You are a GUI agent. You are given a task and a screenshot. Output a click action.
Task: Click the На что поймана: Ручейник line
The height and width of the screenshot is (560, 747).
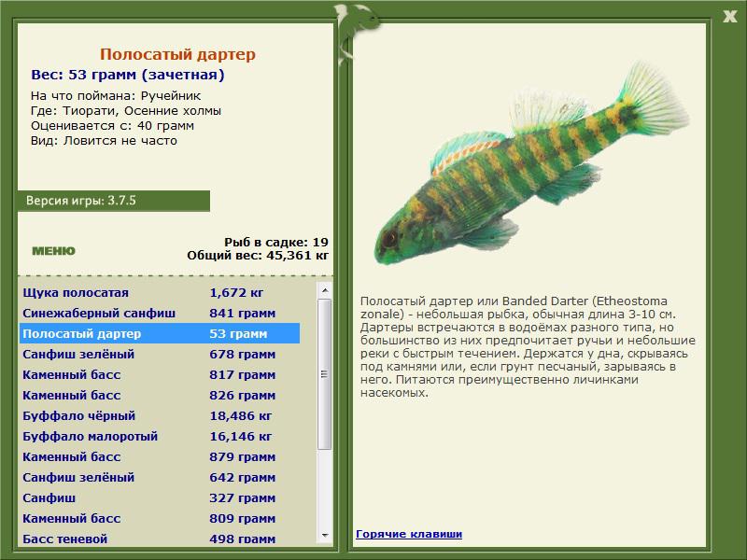pyautogui.click(x=116, y=96)
